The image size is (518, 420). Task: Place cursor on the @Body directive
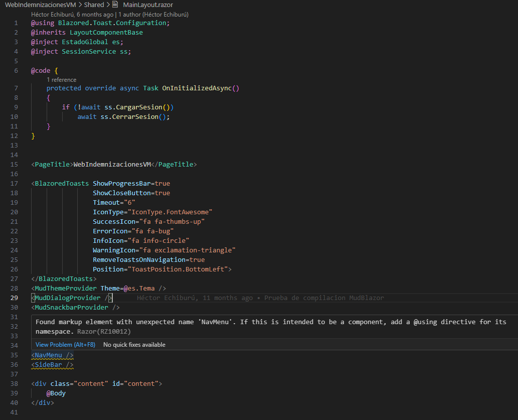pos(55,393)
